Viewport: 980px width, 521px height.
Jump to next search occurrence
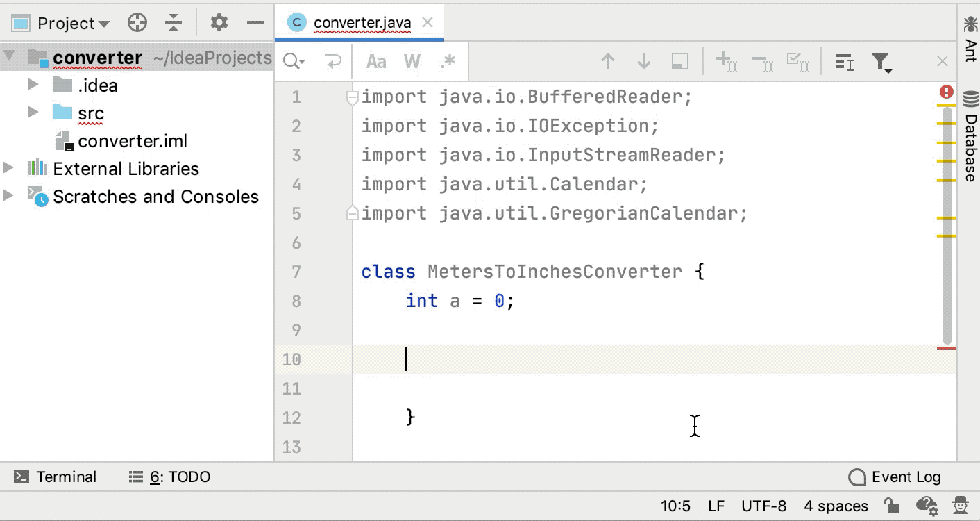click(643, 61)
